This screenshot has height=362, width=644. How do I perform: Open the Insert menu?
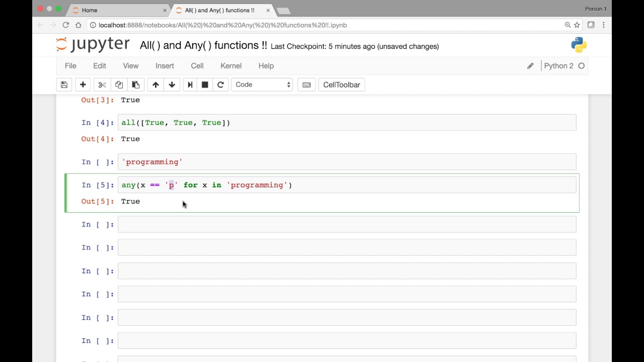click(x=165, y=66)
